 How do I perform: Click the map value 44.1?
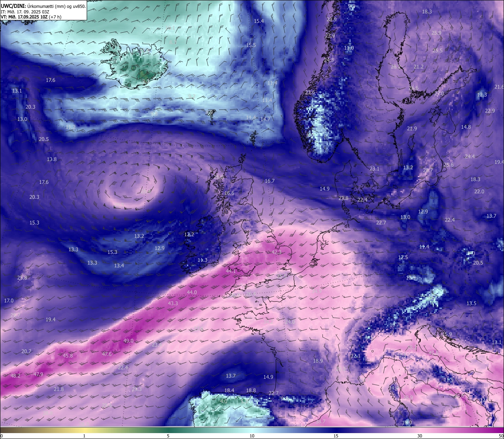[231, 271]
